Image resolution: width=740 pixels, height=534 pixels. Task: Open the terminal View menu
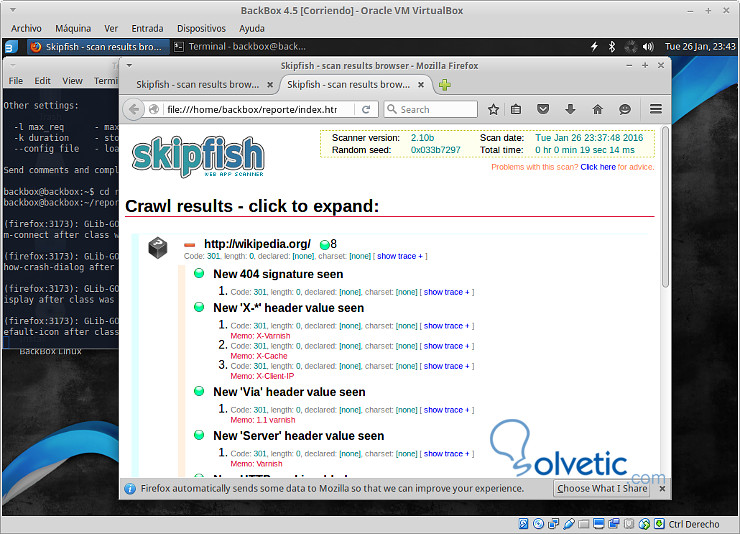(x=72, y=81)
